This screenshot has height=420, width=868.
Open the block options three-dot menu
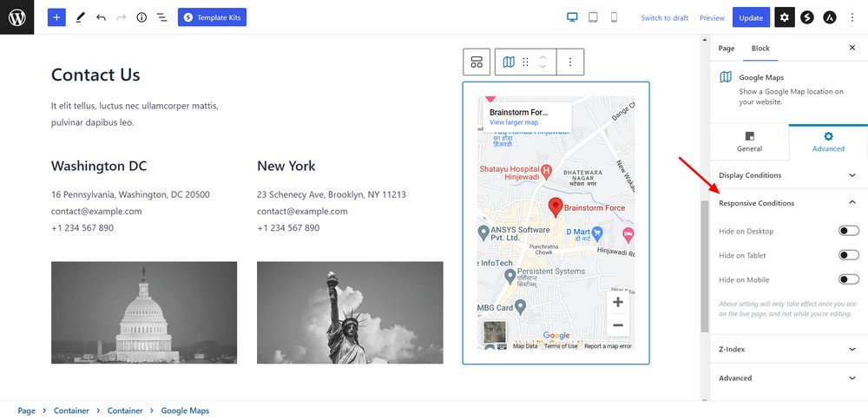[x=570, y=62]
